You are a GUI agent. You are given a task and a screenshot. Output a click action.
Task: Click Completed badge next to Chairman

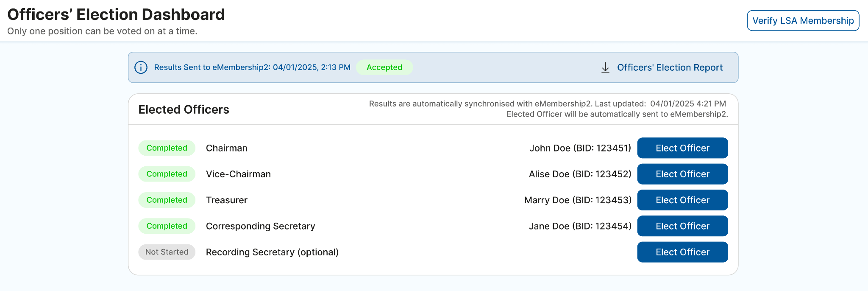pyautogui.click(x=167, y=148)
